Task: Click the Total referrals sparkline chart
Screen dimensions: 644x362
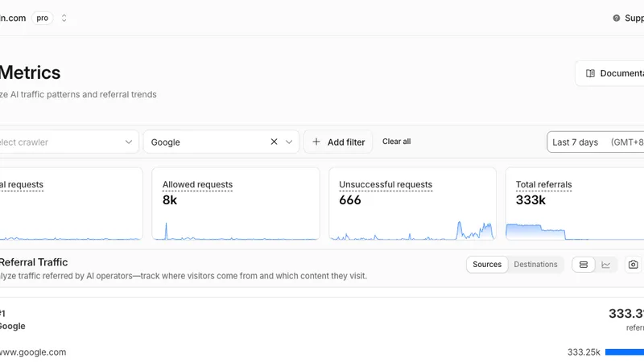Action: coord(575,232)
